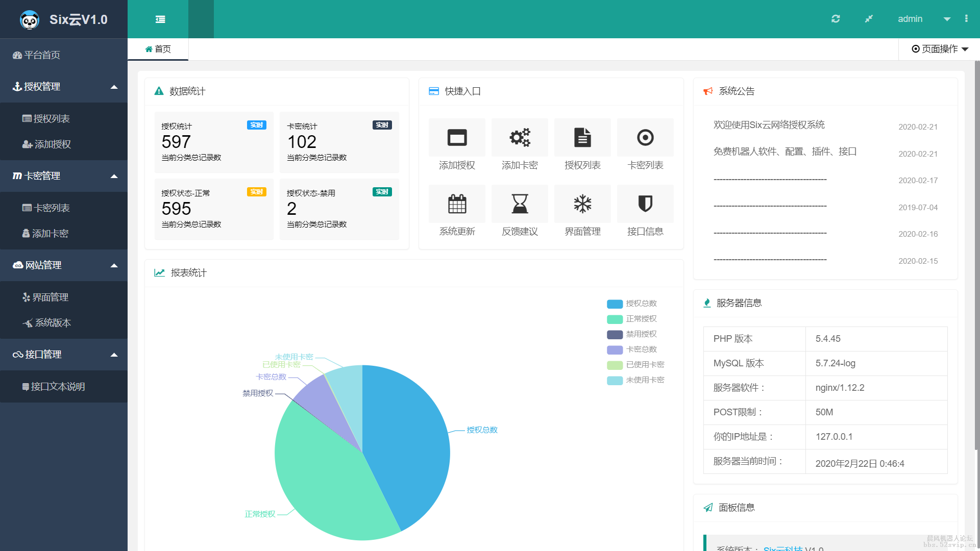Screen dimensions: 980x551
Task: Click the 未使用卡密 legend color swatch
Action: point(615,380)
